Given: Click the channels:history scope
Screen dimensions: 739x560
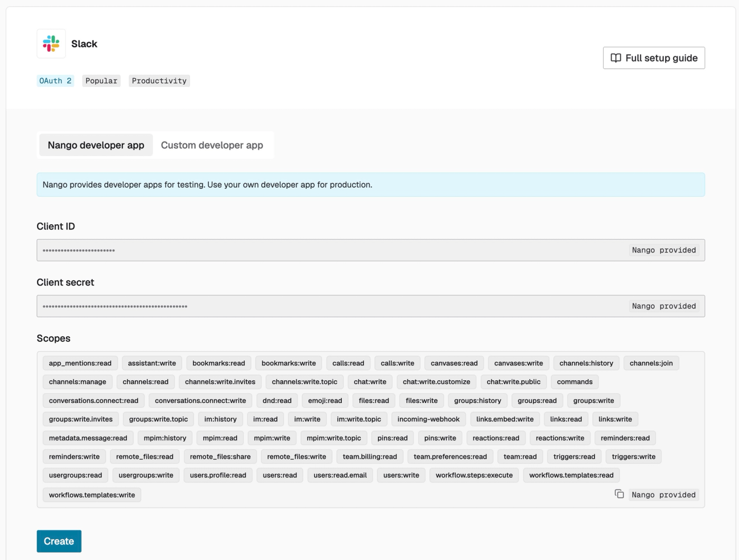Looking at the screenshot, I should [x=587, y=363].
